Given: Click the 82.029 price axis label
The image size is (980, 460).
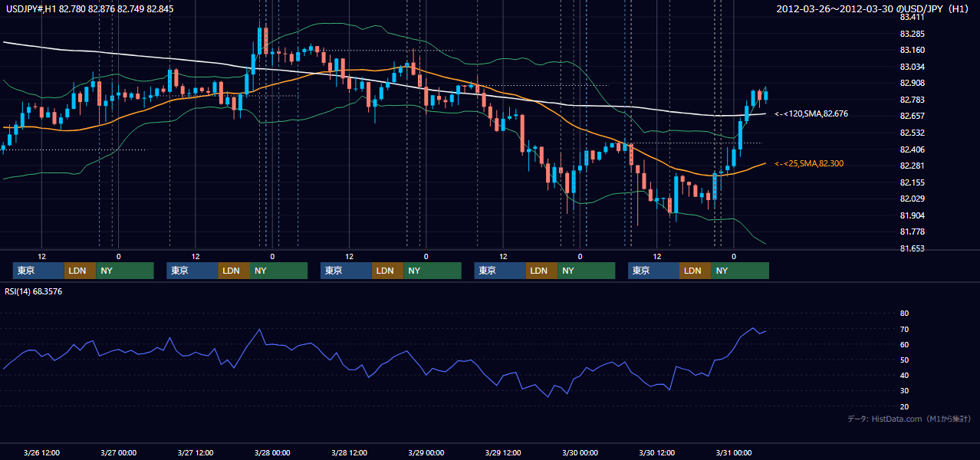Looking at the screenshot, I should [913, 199].
